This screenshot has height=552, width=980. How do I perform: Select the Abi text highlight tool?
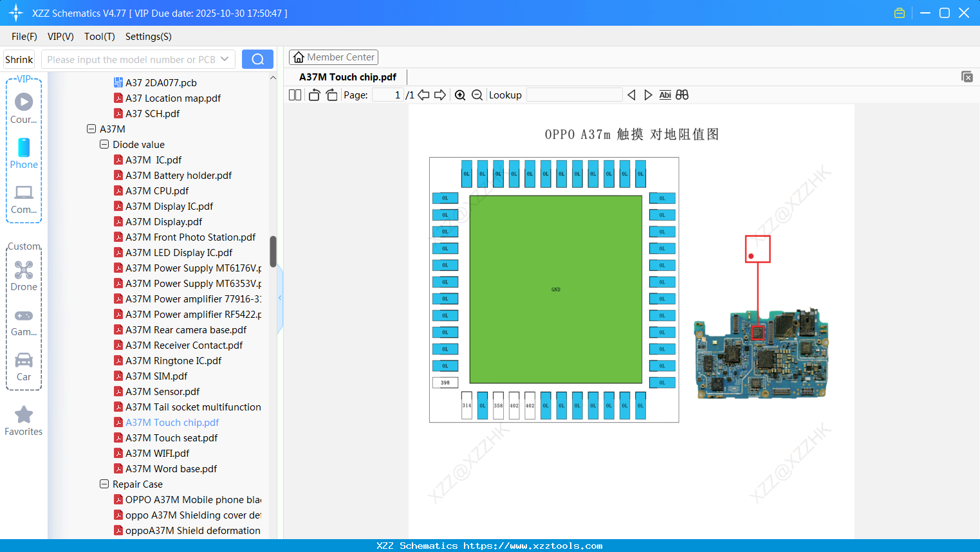point(665,95)
